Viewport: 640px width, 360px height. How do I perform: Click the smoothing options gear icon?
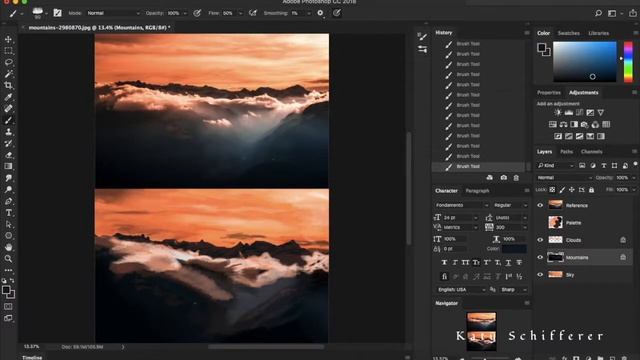[320, 13]
